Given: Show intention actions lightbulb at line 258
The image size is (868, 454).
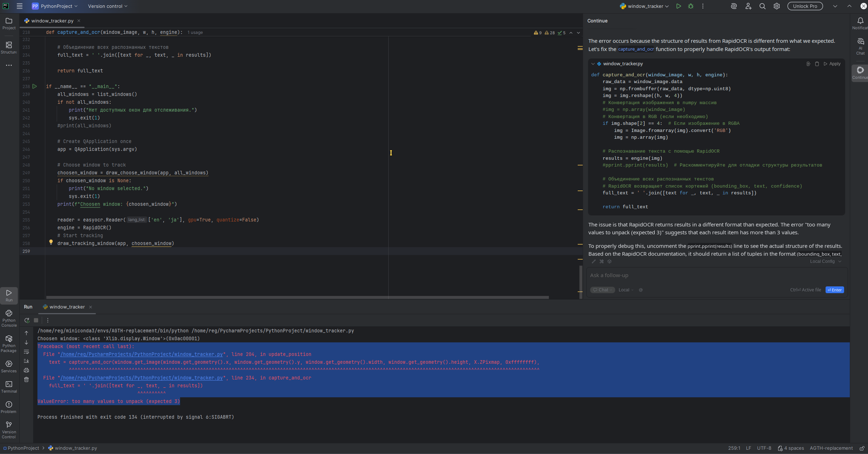Looking at the screenshot, I should click(x=51, y=242).
